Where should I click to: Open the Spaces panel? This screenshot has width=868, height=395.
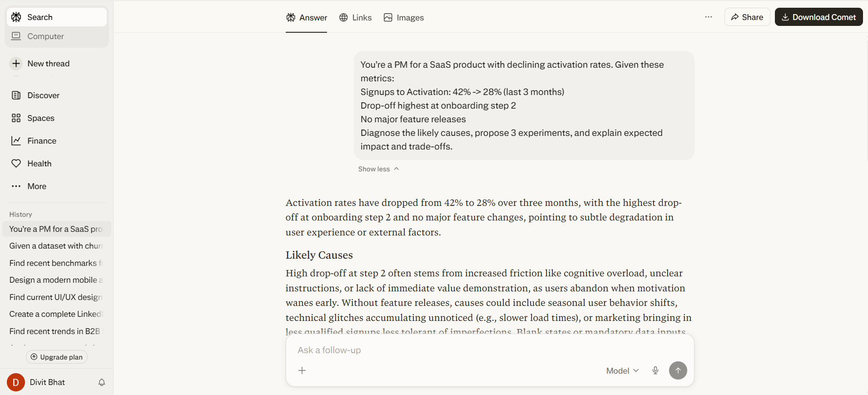[x=40, y=118]
